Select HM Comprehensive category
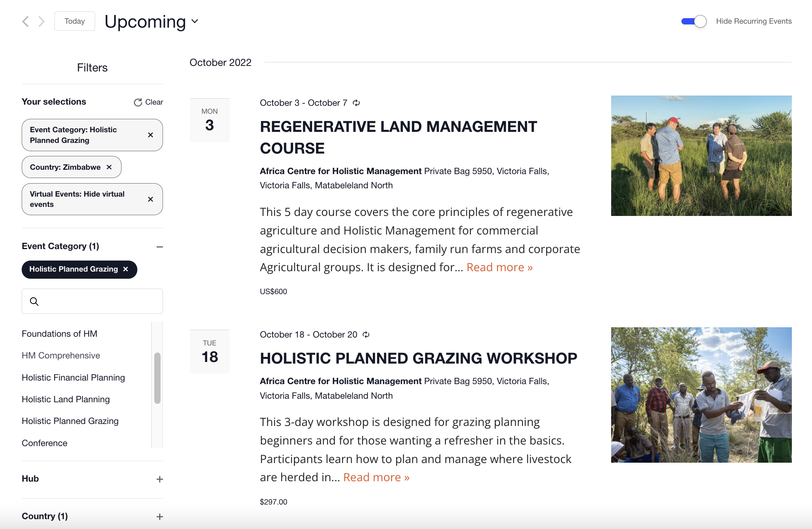 coord(61,356)
